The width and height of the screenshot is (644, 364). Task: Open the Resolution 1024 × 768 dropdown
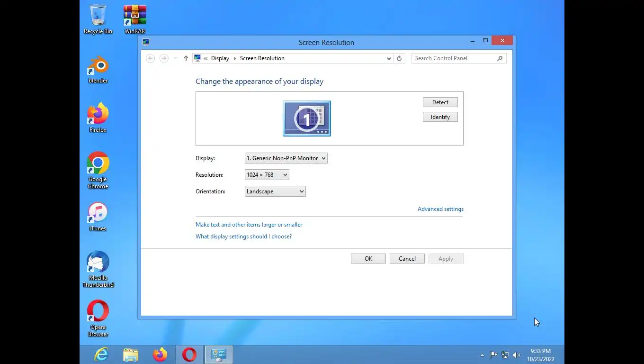pyautogui.click(x=267, y=175)
